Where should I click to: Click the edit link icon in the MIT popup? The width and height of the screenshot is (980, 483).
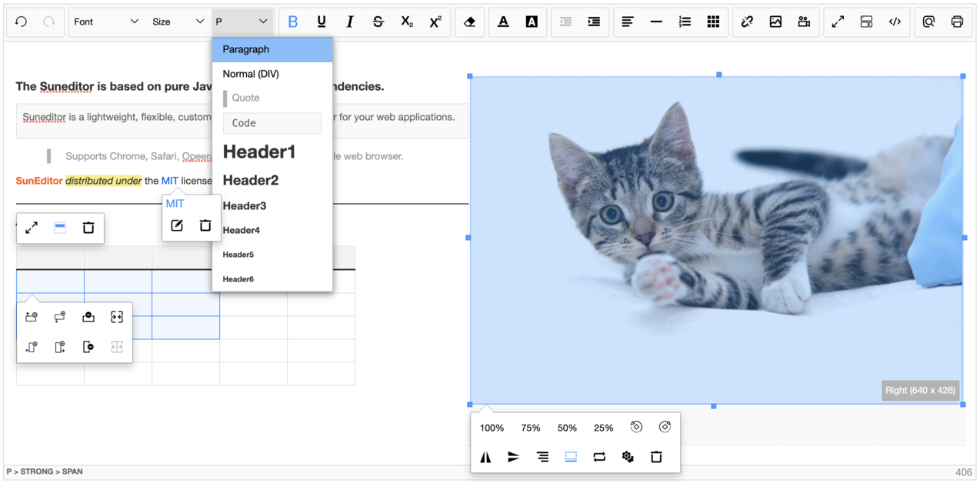point(177,225)
